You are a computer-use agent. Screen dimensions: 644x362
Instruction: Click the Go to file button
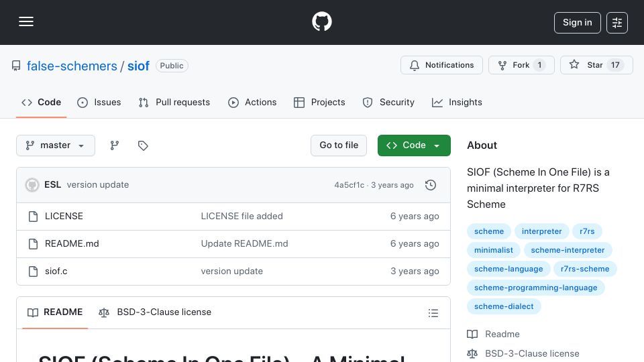click(x=338, y=145)
